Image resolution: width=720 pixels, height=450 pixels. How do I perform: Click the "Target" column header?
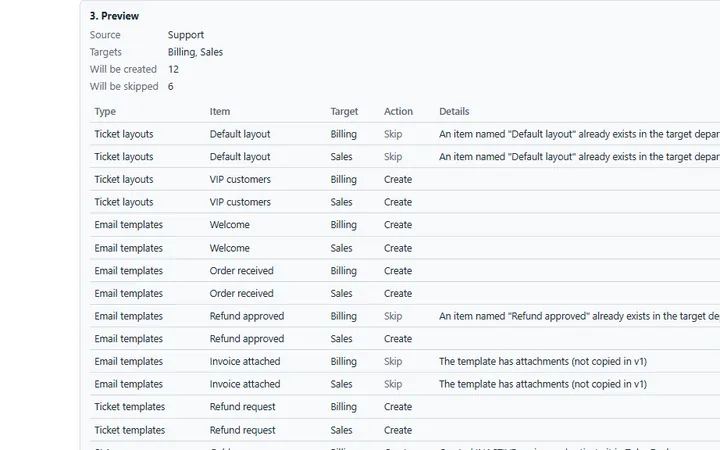(x=344, y=112)
